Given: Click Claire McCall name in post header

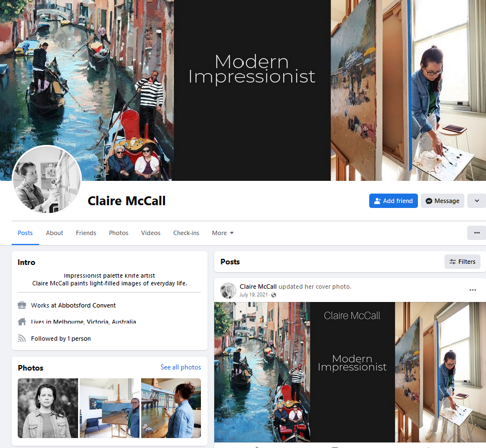Looking at the screenshot, I should [258, 286].
